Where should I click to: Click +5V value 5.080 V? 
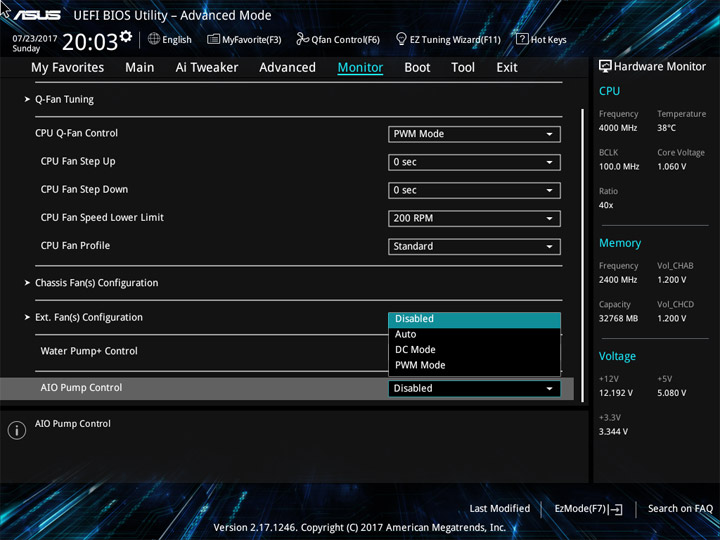click(x=672, y=393)
